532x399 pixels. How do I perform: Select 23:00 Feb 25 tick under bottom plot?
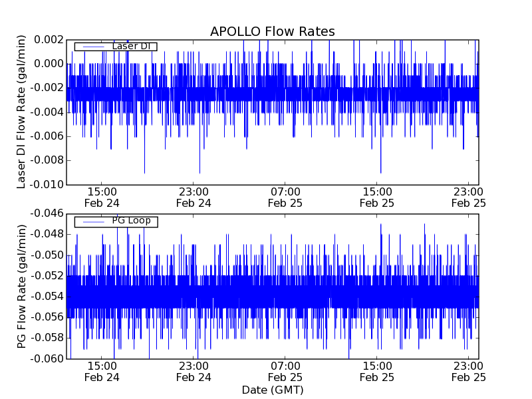coord(469,372)
